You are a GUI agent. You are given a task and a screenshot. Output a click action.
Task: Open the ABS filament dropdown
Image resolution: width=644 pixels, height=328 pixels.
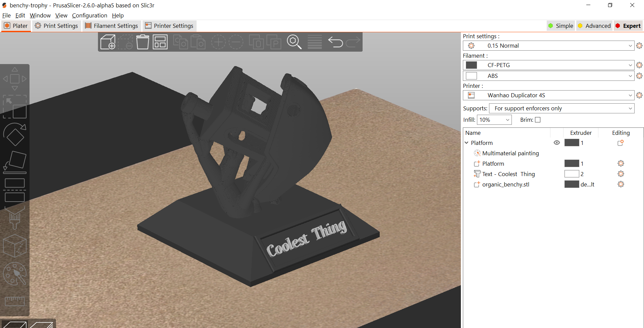coord(548,76)
